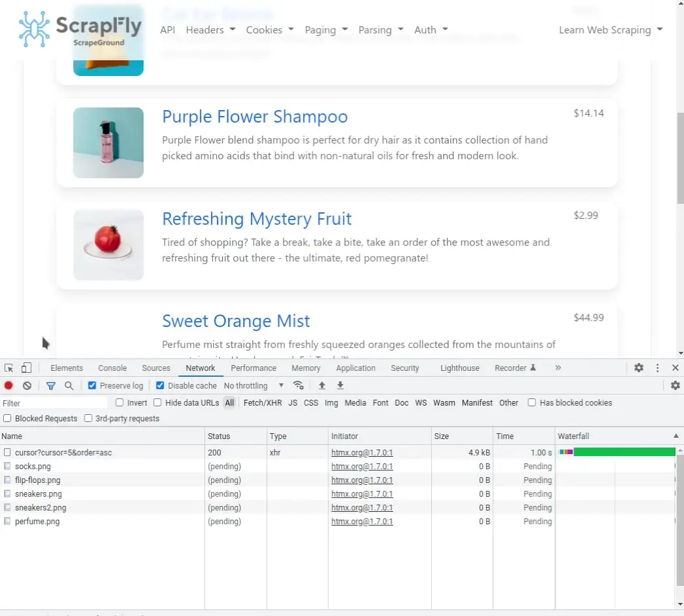Uncheck the Preserve log checkbox
684x616 pixels.
coord(92,386)
